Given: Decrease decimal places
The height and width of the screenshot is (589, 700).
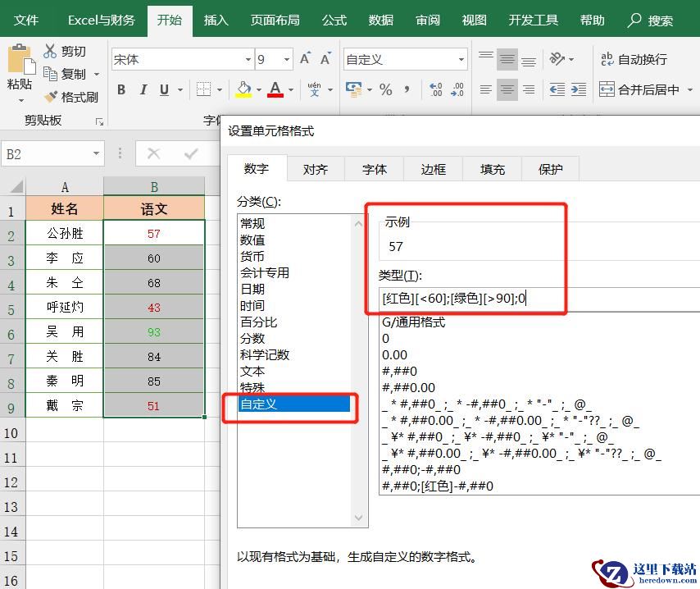Looking at the screenshot, I should (457, 89).
